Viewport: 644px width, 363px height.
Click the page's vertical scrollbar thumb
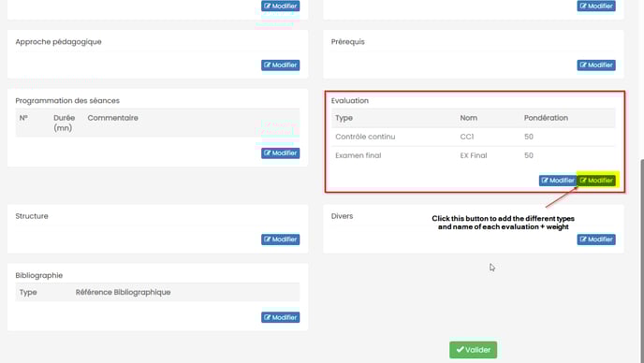click(x=642, y=261)
